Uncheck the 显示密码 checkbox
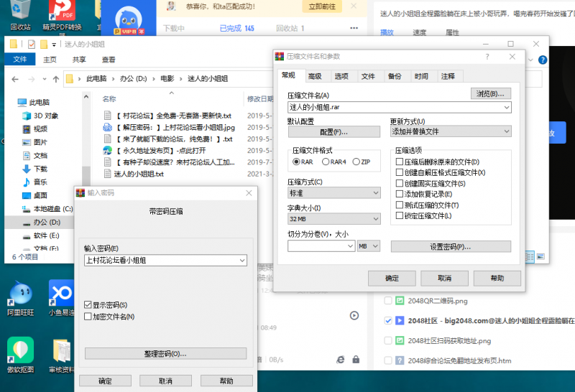Image resolution: width=575 pixels, height=392 pixels. (88, 305)
